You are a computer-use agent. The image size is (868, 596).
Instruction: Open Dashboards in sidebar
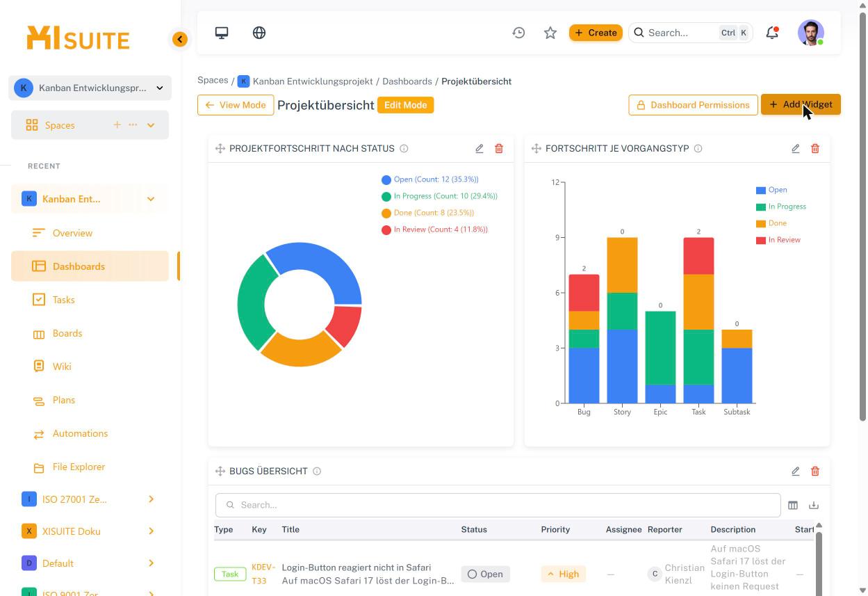click(90, 266)
